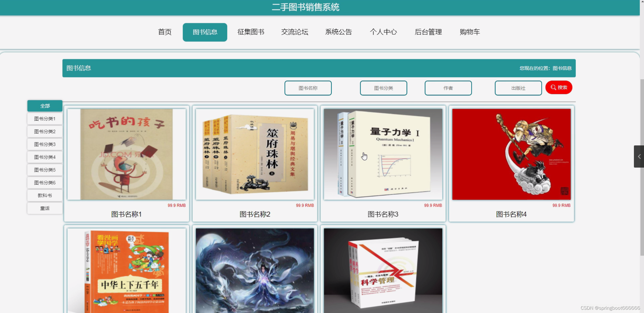Viewport: 644px width, 313px height.
Task: Open the 中华上下五千年 book cover
Action: (x=126, y=271)
